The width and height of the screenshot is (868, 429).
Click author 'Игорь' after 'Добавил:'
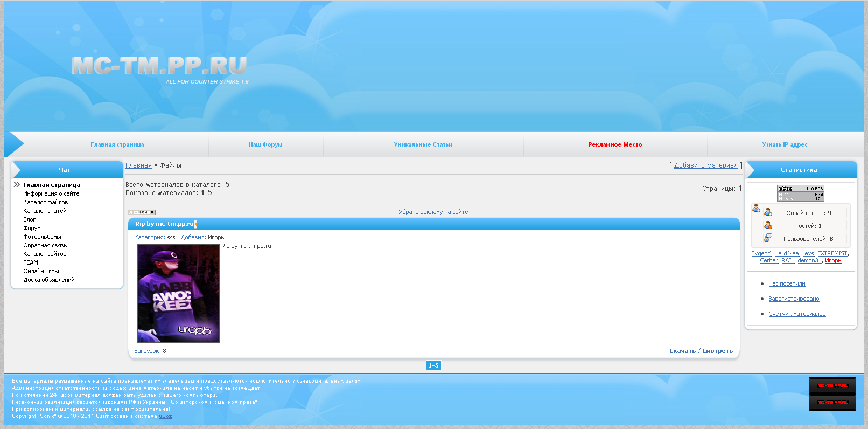pos(216,237)
